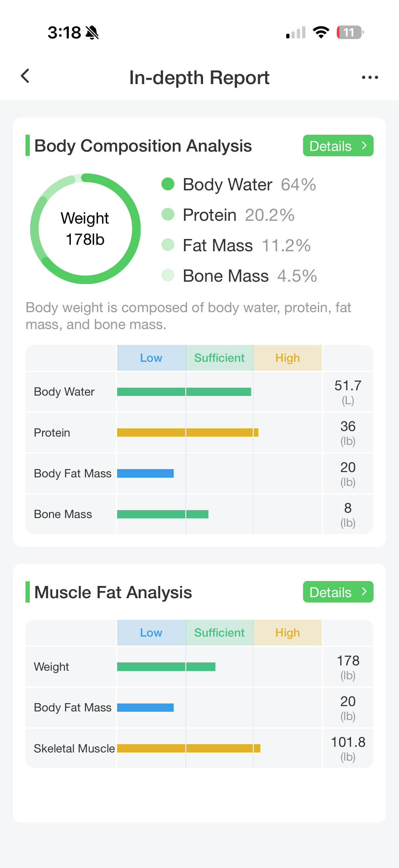399x868 pixels.
Task: Tap the Sufficient header in Body Composition table
Action: 219,358
